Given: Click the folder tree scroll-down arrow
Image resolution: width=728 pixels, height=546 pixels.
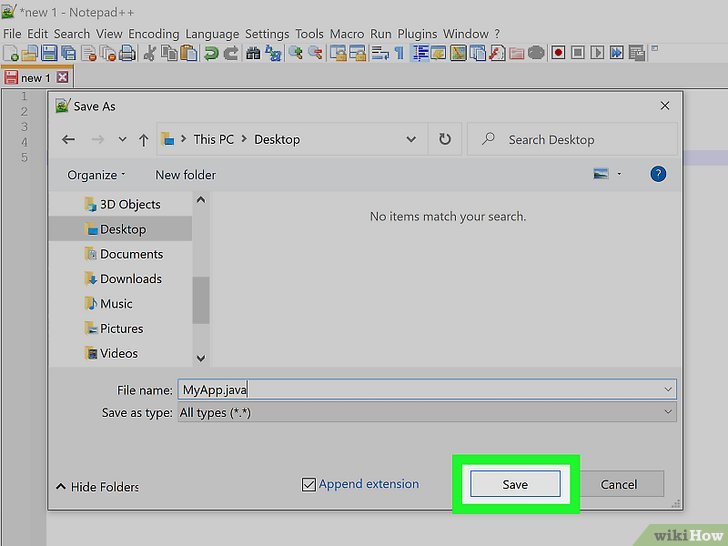Looking at the screenshot, I should 201,358.
